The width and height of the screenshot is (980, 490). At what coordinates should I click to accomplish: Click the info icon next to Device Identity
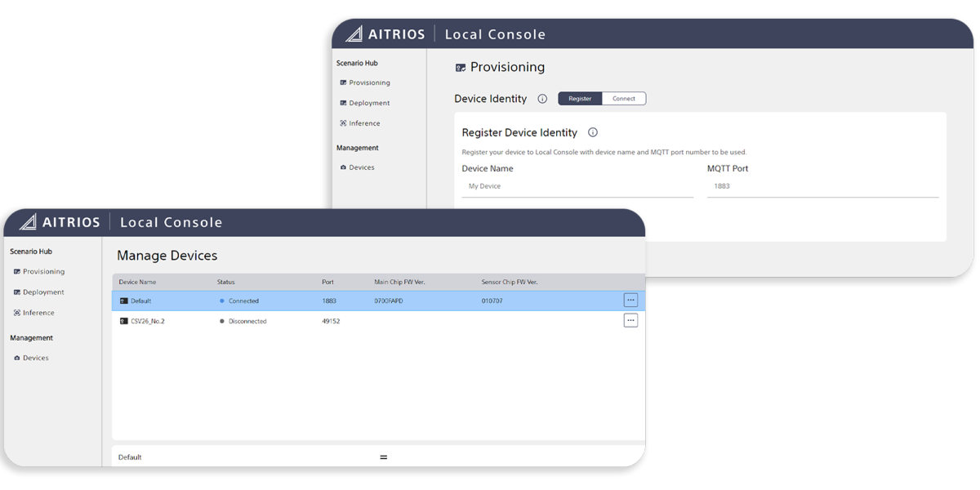click(x=542, y=98)
